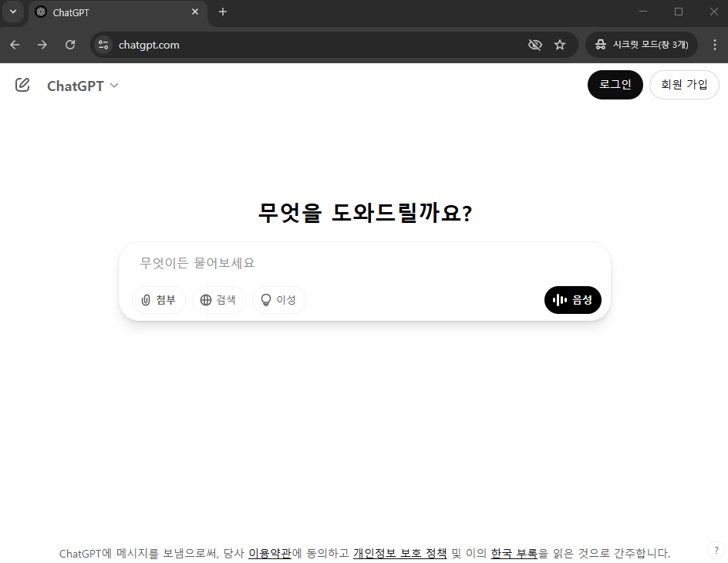Viewport: 728px width, 563px height.
Task: Start 음성 voice mode
Action: tap(572, 300)
